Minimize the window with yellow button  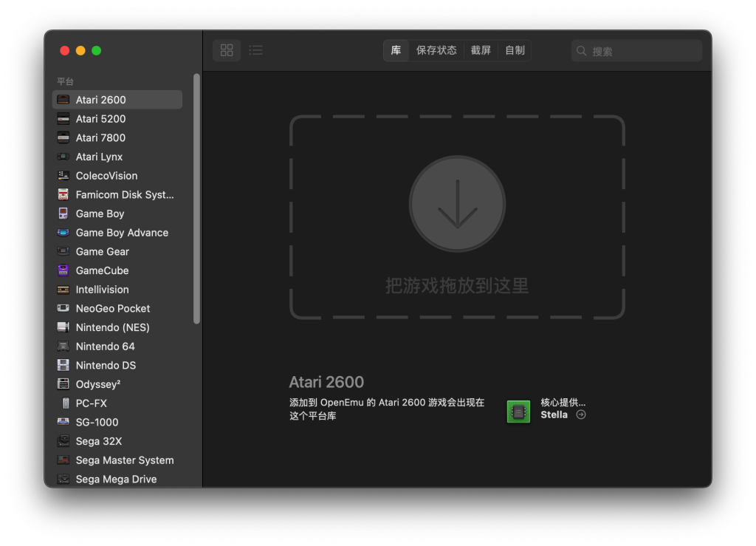tap(80, 51)
